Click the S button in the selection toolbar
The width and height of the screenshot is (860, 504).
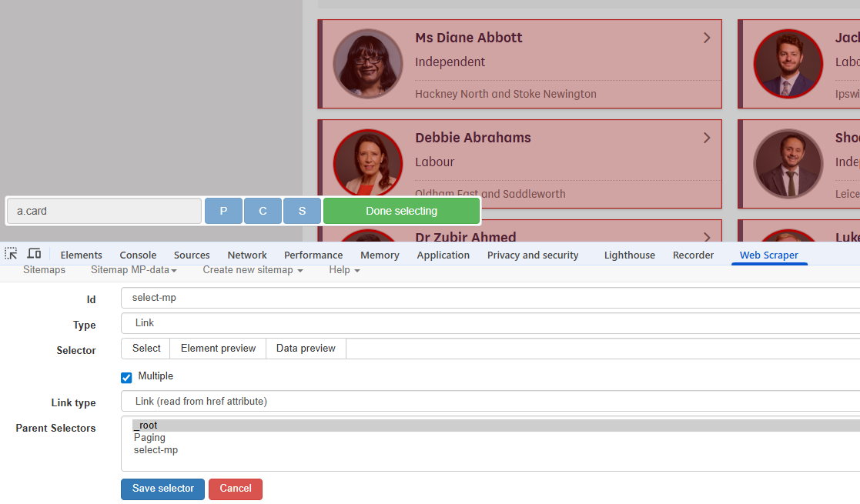[302, 210]
